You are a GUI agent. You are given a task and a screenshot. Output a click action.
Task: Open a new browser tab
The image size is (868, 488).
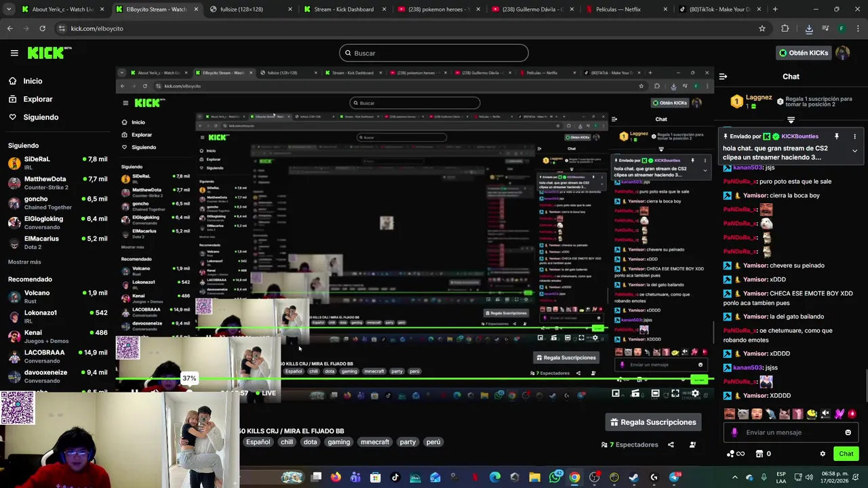[x=775, y=9]
